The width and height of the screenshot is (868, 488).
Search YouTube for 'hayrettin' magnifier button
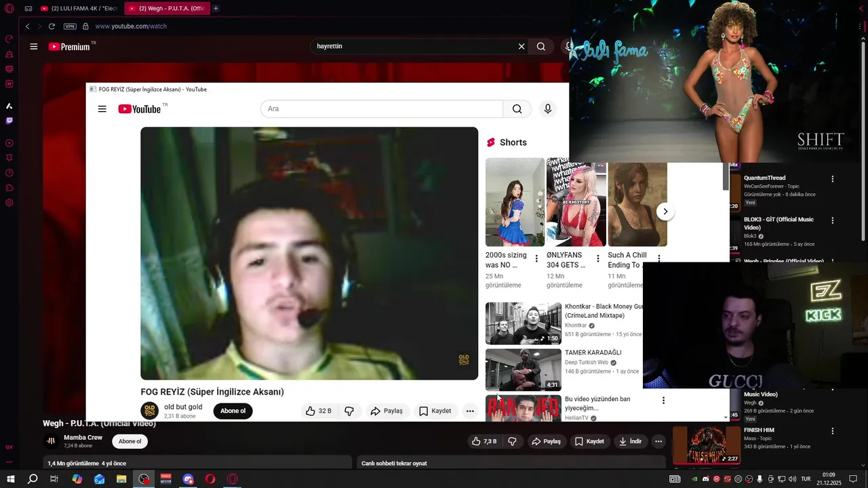541,47
